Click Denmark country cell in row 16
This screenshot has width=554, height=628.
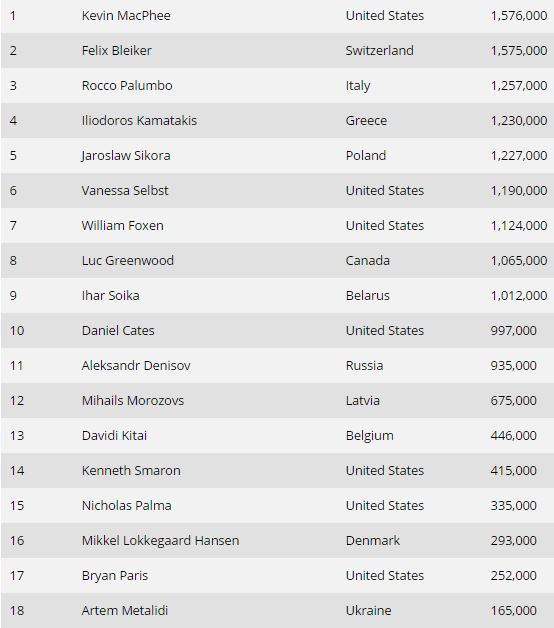tap(373, 541)
